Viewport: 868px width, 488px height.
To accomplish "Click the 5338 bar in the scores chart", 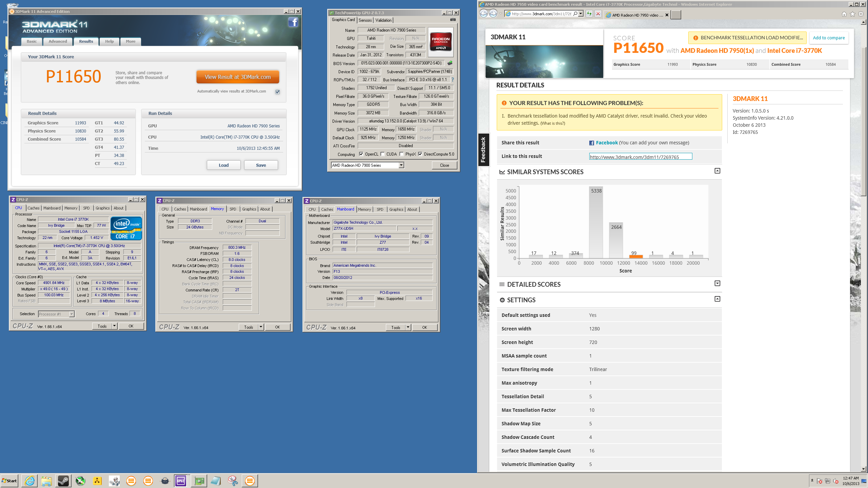I will click(596, 223).
